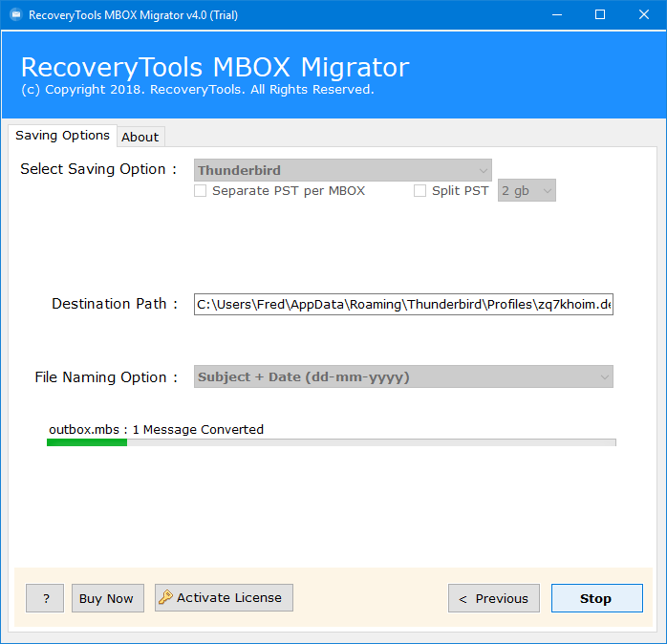Expand the 2 gb split size dropdown
Viewport: 667px width, 644px height.
click(527, 190)
